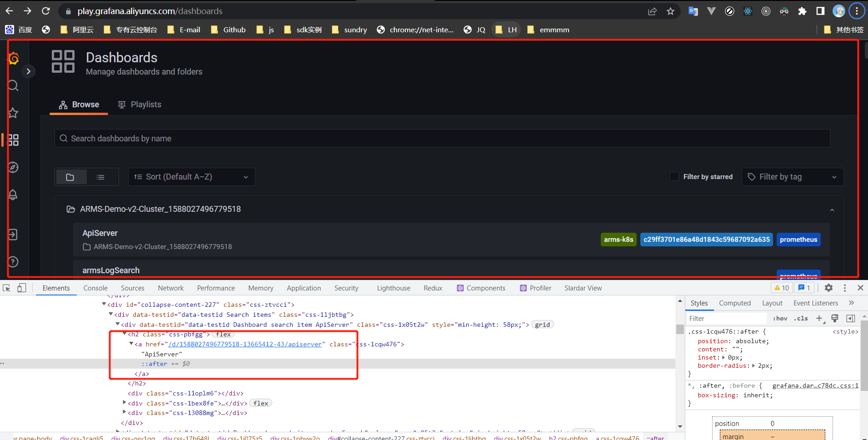Toggle DevTools device toolbar icon
The height and width of the screenshot is (440, 868).
click(21, 288)
